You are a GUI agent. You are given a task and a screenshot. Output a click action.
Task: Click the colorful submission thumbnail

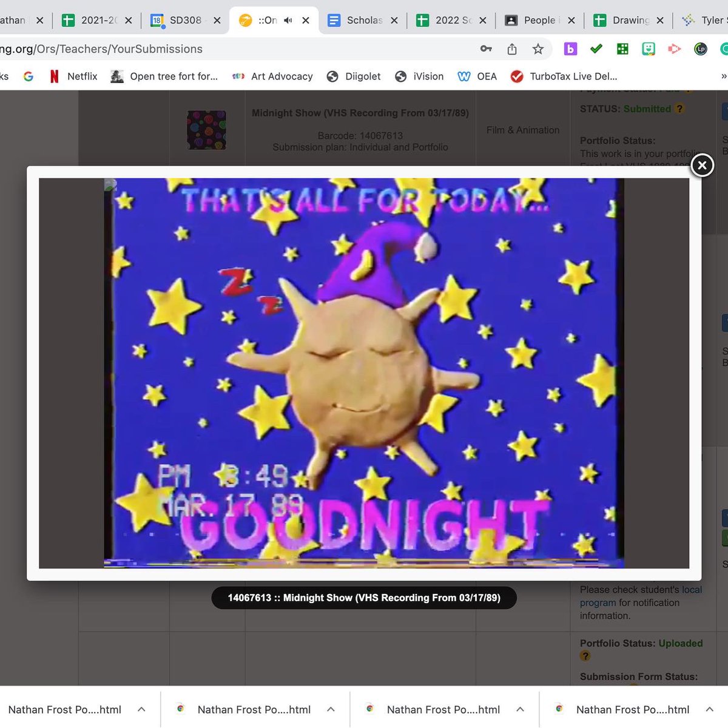pyautogui.click(x=206, y=130)
